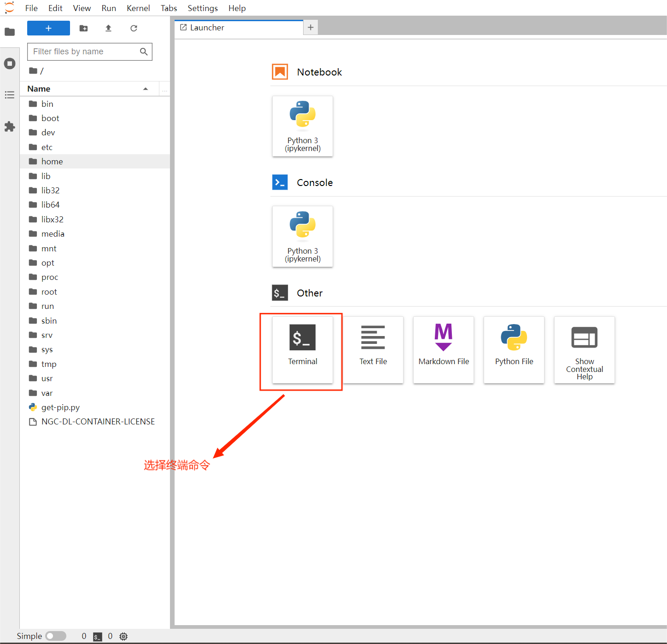Select the tmp folder
Image resolution: width=667 pixels, height=644 pixels.
pos(95,364)
